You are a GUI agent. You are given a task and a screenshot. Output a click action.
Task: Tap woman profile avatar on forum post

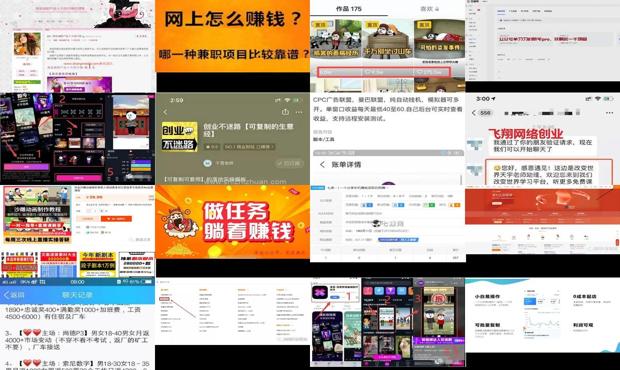(27, 44)
